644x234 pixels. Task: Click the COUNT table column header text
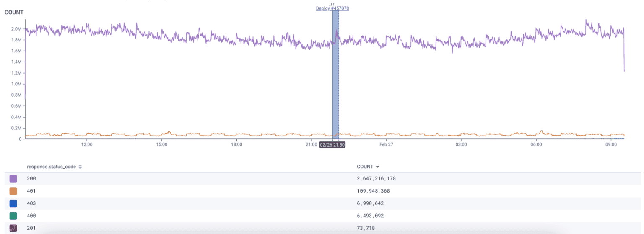coord(365,167)
